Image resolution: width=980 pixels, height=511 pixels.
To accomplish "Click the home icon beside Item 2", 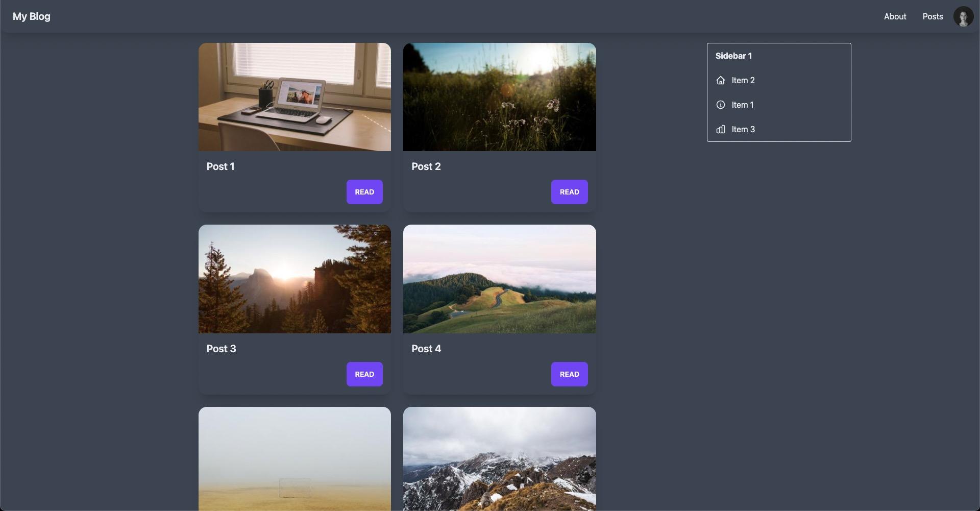I will [x=720, y=80].
